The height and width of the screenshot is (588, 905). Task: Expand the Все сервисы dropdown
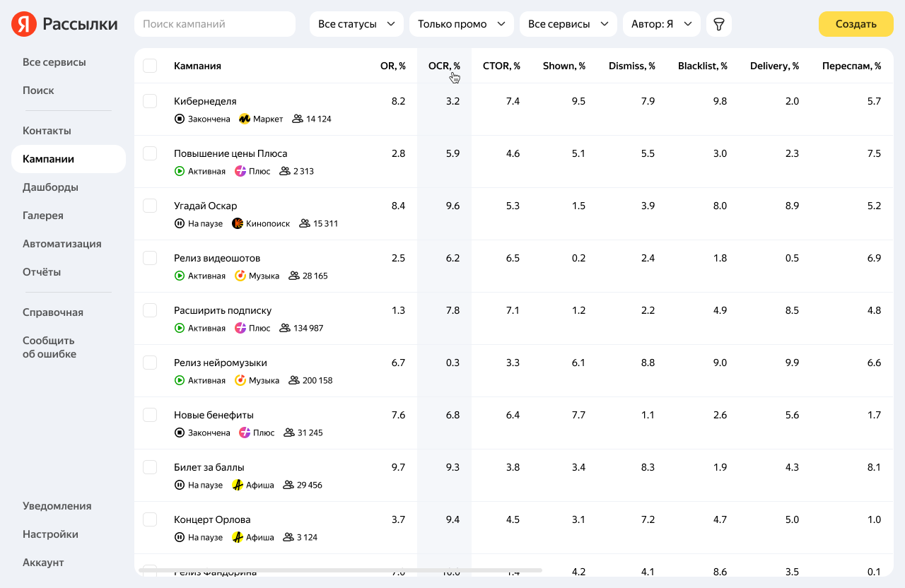(568, 23)
